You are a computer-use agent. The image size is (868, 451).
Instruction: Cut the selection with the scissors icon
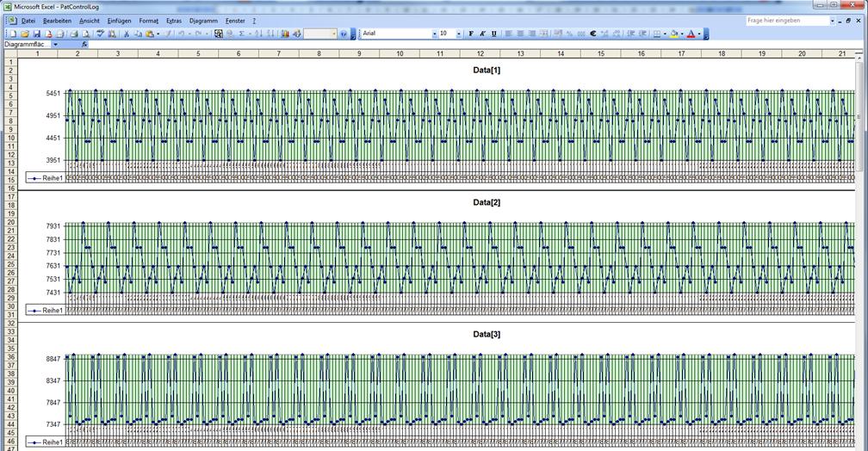tap(127, 34)
